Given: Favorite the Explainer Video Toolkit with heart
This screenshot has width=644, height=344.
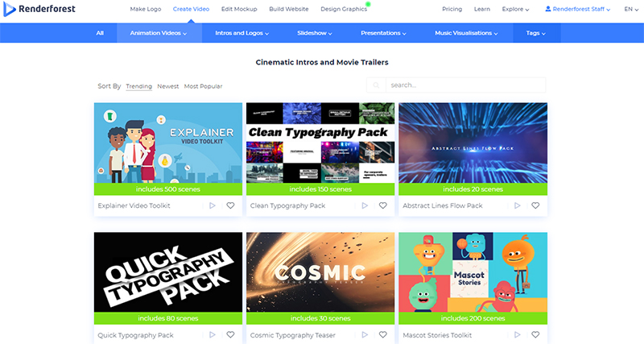Looking at the screenshot, I should (x=230, y=205).
